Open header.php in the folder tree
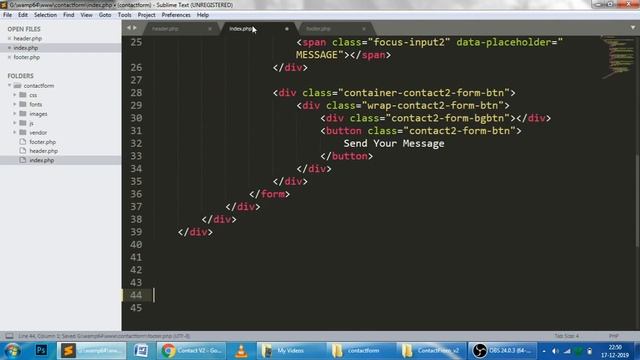The width and height of the screenshot is (640, 360). (x=43, y=151)
